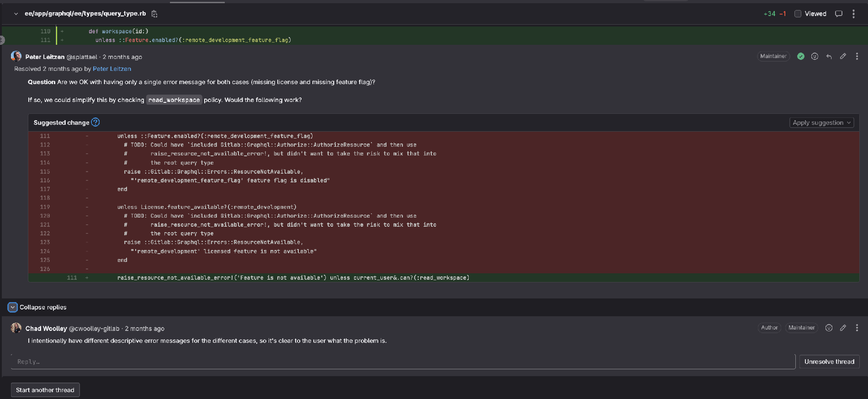Edit Peter Leitzen's comment with pencil icon
868x399 pixels.
(x=843, y=56)
